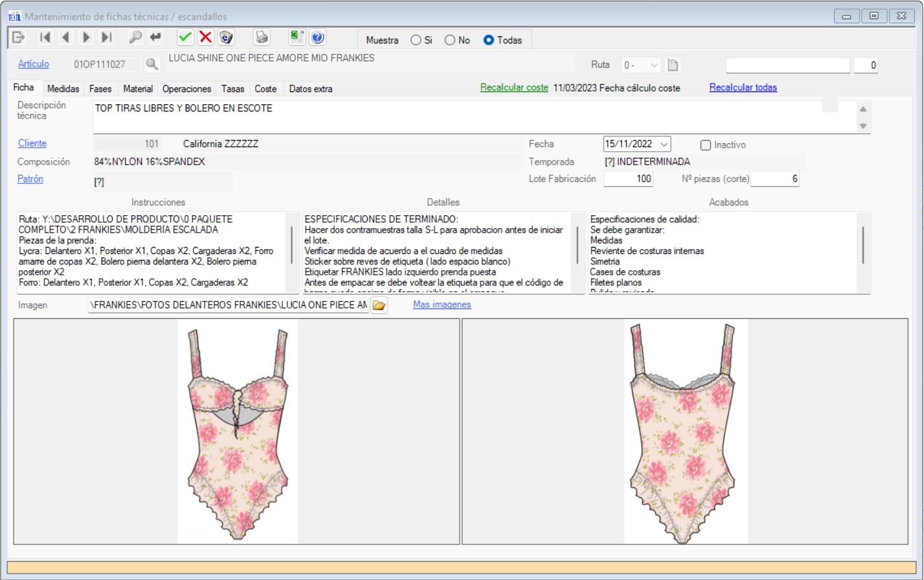This screenshot has width=924, height=580.
Task: Open the Mas imagenes link
Action: [442, 305]
